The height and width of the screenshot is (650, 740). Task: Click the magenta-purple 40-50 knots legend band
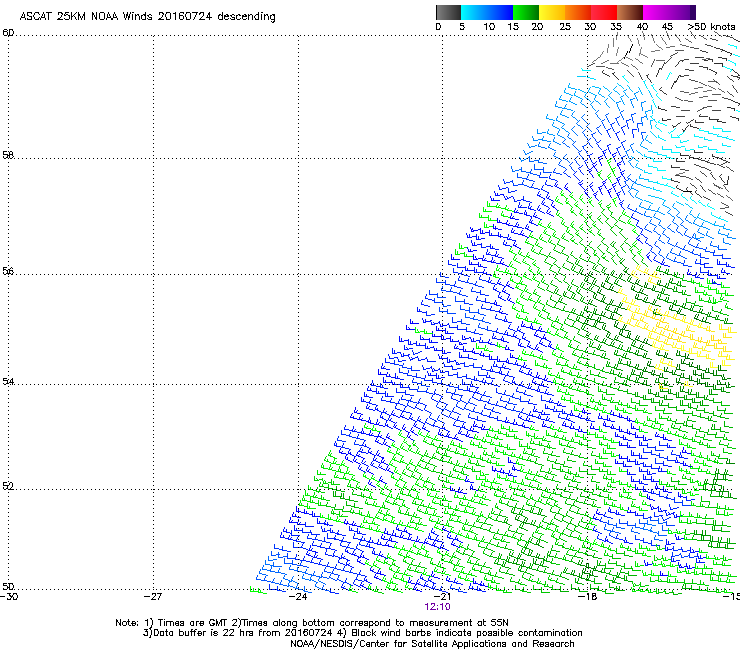pos(669,12)
